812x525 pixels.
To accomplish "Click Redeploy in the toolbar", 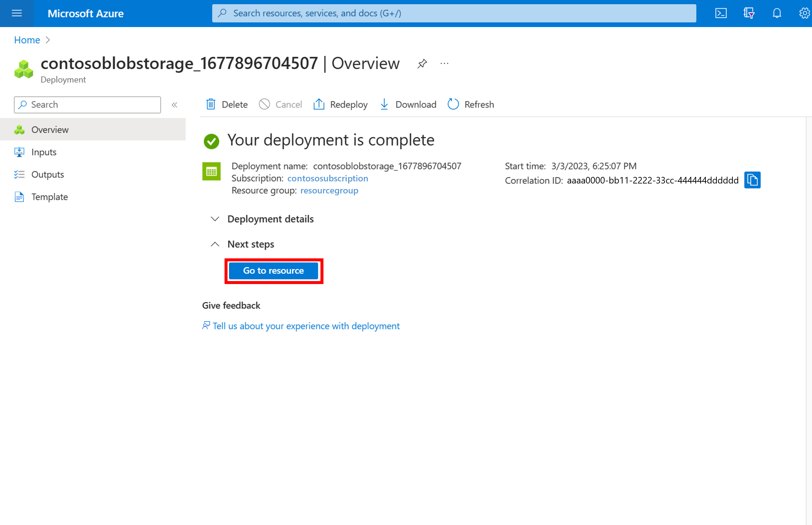I will [x=340, y=104].
